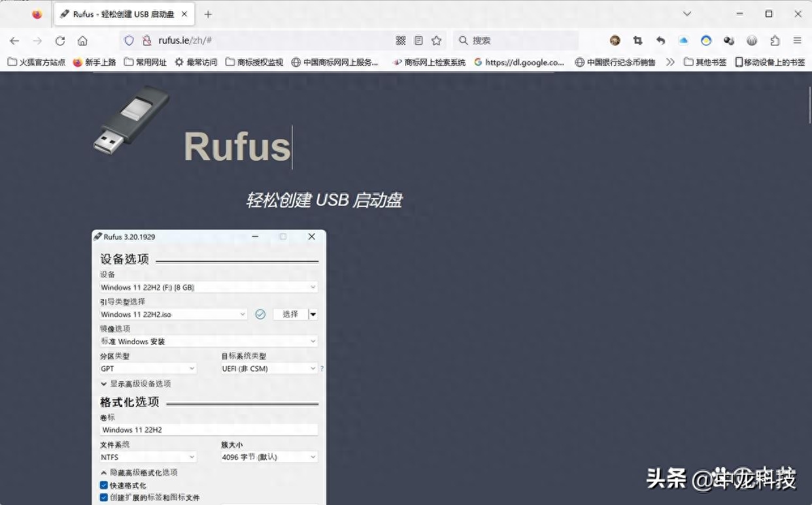The width and height of the screenshot is (812, 505).
Task: Toggle the 创建扩展的标签和图标文件 checkbox
Action: [x=103, y=497]
